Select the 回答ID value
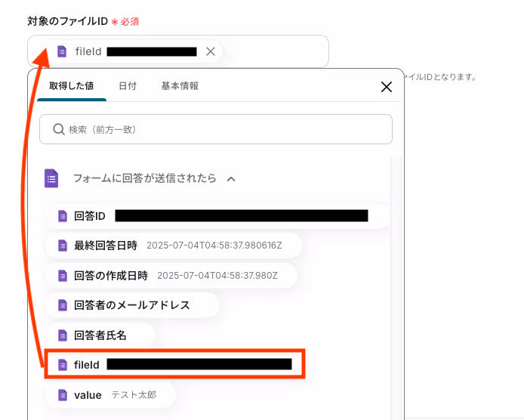The image size is (524, 420). pos(217,216)
